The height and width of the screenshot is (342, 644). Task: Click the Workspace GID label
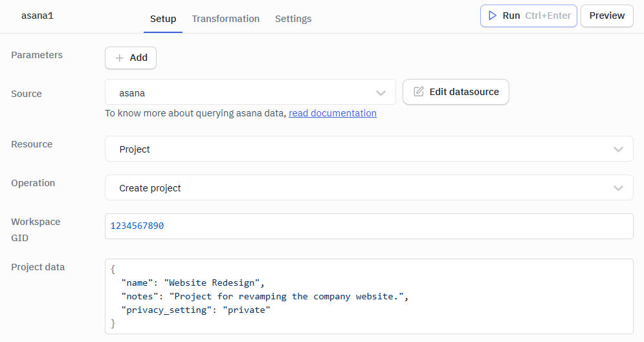(x=36, y=230)
